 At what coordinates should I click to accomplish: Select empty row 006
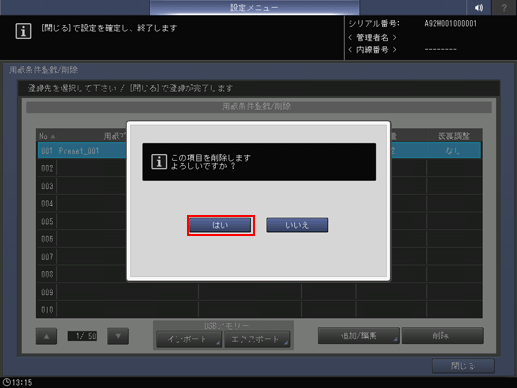(x=259, y=239)
